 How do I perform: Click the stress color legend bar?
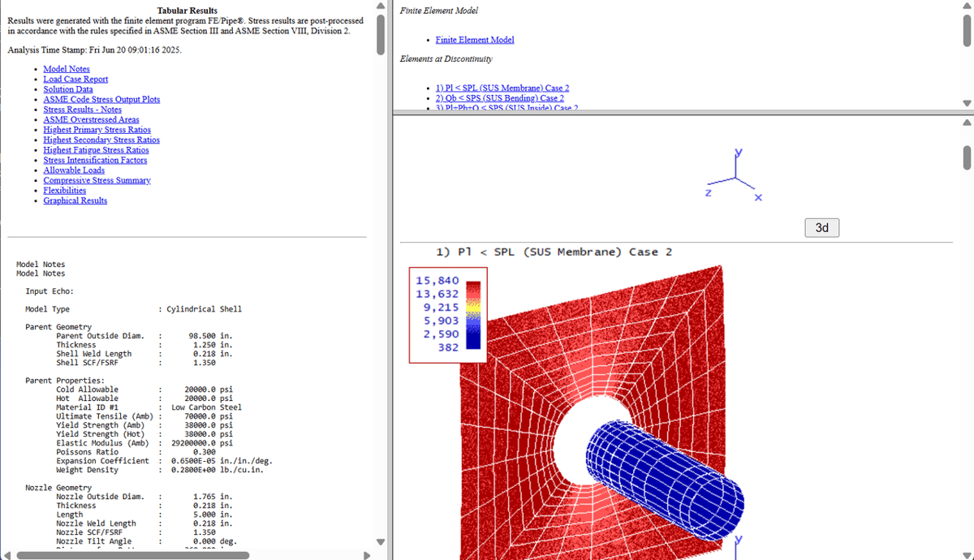pyautogui.click(x=473, y=315)
